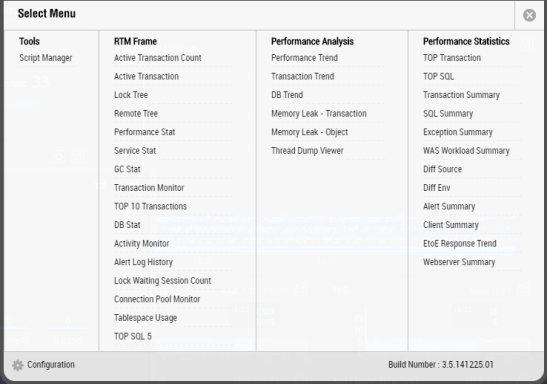Open Script Manager under Tools
The width and height of the screenshot is (547, 384).
tap(46, 58)
